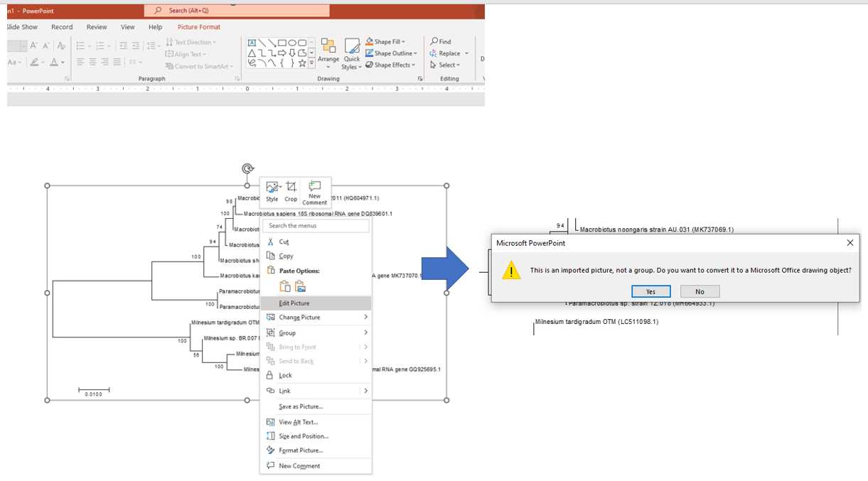Click Clear All Formatting icon
The width and height of the screenshot is (868, 481).
61,45
